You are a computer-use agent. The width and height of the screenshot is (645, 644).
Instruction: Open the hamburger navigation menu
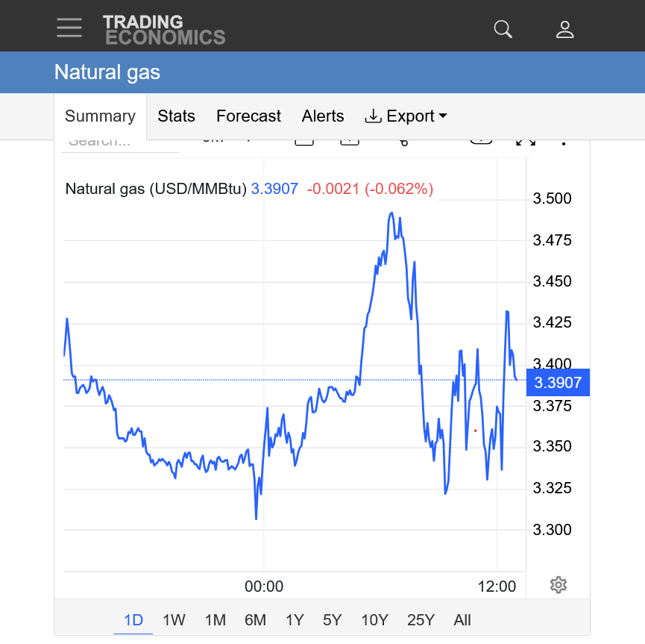pyautogui.click(x=69, y=28)
